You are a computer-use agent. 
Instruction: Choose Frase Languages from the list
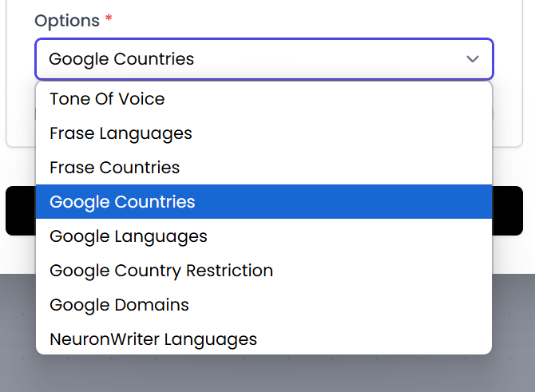(x=121, y=133)
